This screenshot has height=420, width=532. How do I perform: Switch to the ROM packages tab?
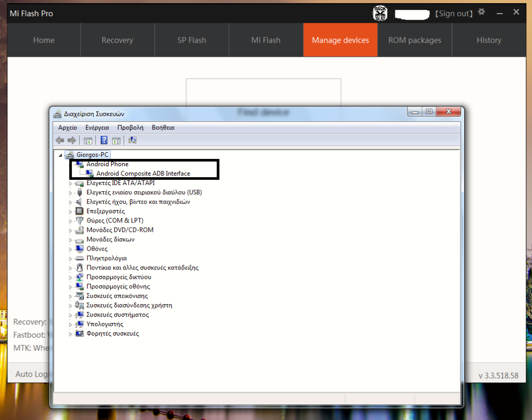(x=414, y=40)
